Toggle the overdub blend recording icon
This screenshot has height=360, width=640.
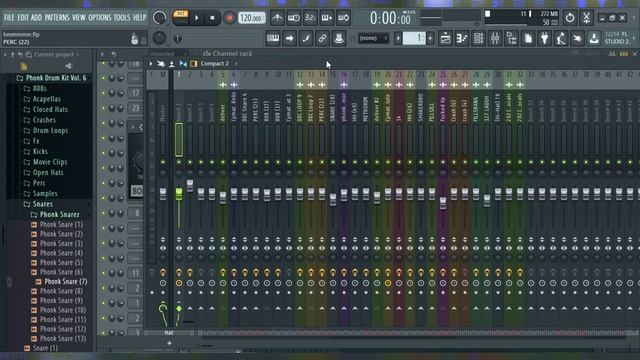click(x=327, y=18)
